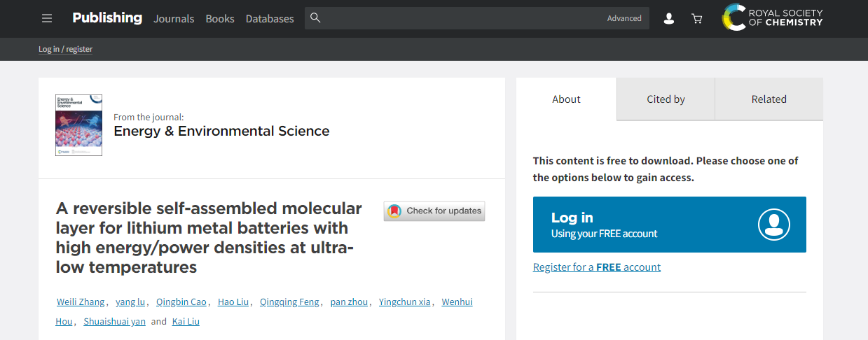This screenshot has height=340, width=868.
Task: Open the hamburger navigation menu
Action: point(47,18)
